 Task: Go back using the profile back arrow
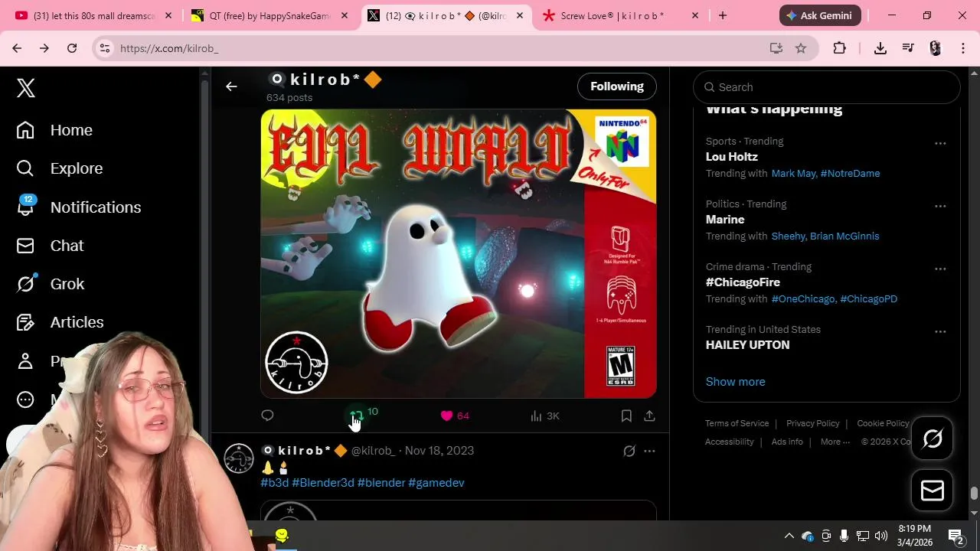tap(231, 86)
